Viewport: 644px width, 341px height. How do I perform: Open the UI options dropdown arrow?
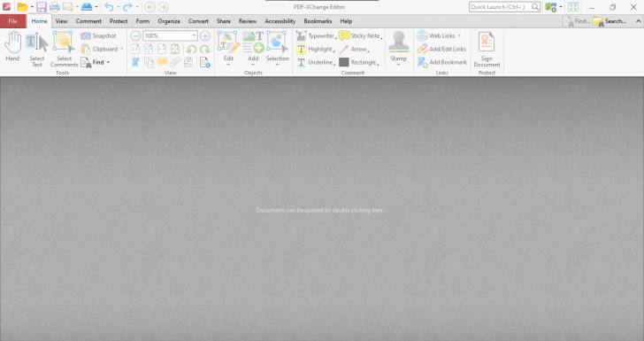561,7
